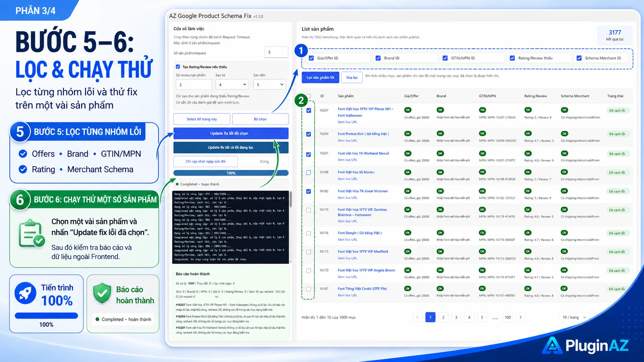644x362 pixels.
Task: Toggle Rating/Review thiếu filter checkbox
Action: coord(512,58)
